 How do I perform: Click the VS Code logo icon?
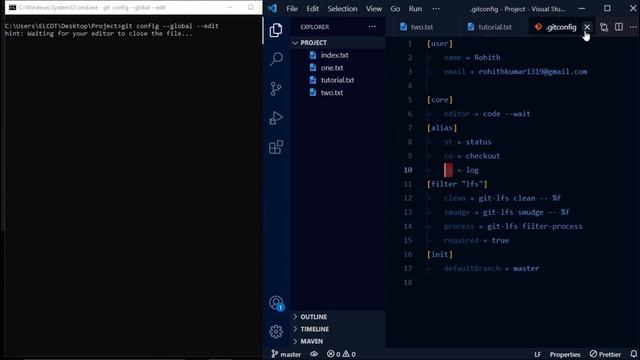point(272,8)
